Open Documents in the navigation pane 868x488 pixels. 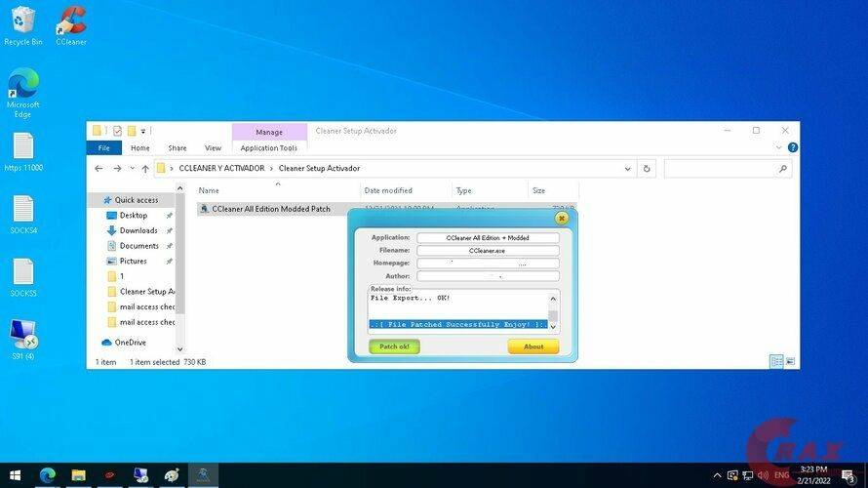[138, 246]
